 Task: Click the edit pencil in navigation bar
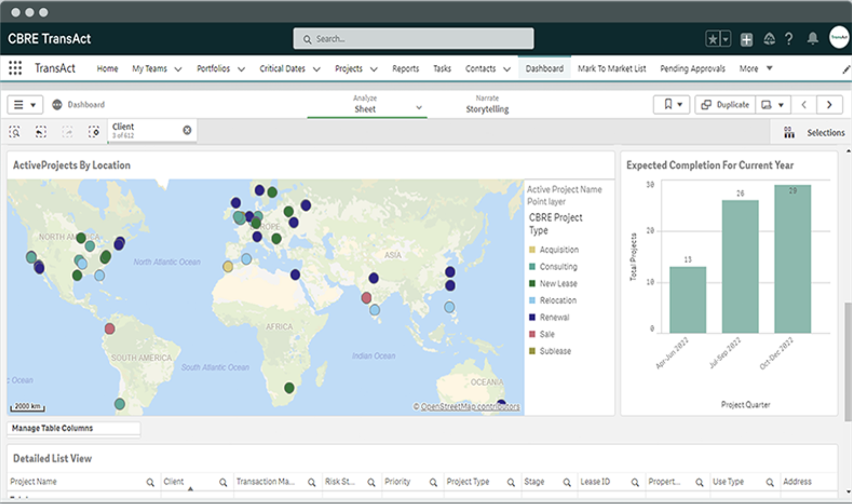[846, 69]
